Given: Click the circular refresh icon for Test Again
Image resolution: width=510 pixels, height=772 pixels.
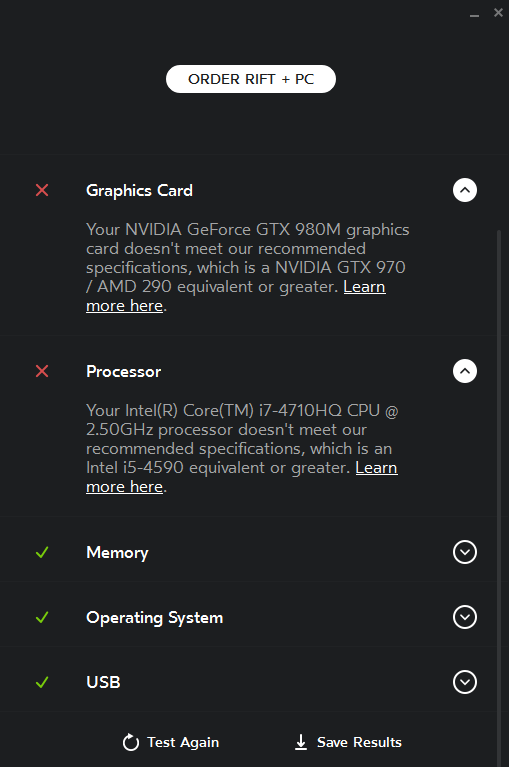Looking at the screenshot, I should (x=130, y=742).
